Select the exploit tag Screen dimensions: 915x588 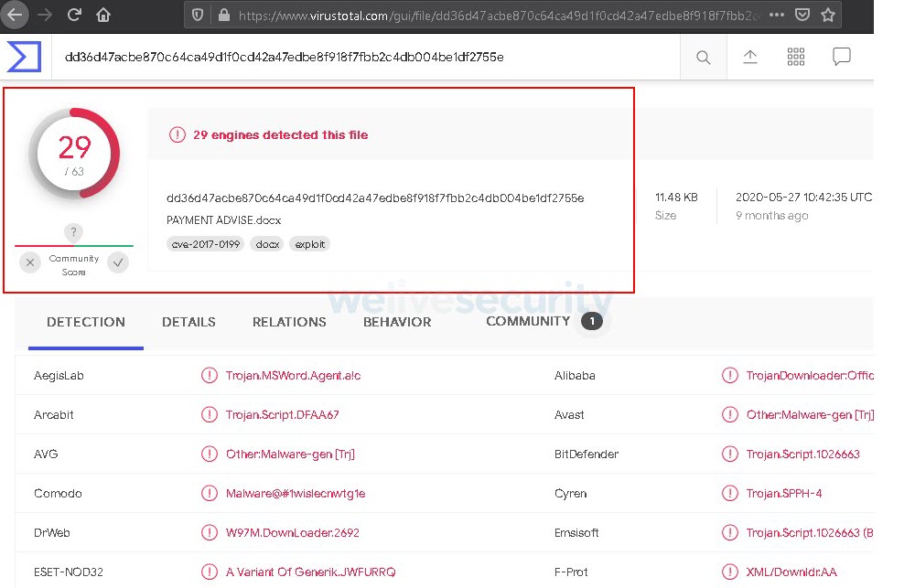point(310,244)
